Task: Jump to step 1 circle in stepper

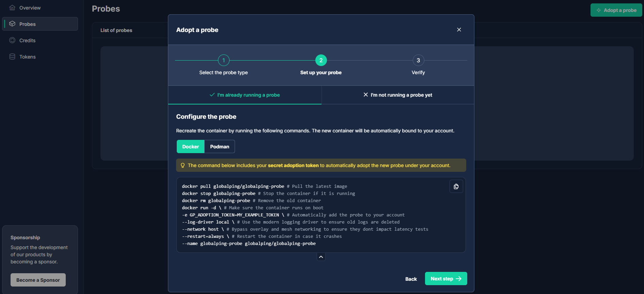Action: (x=223, y=60)
